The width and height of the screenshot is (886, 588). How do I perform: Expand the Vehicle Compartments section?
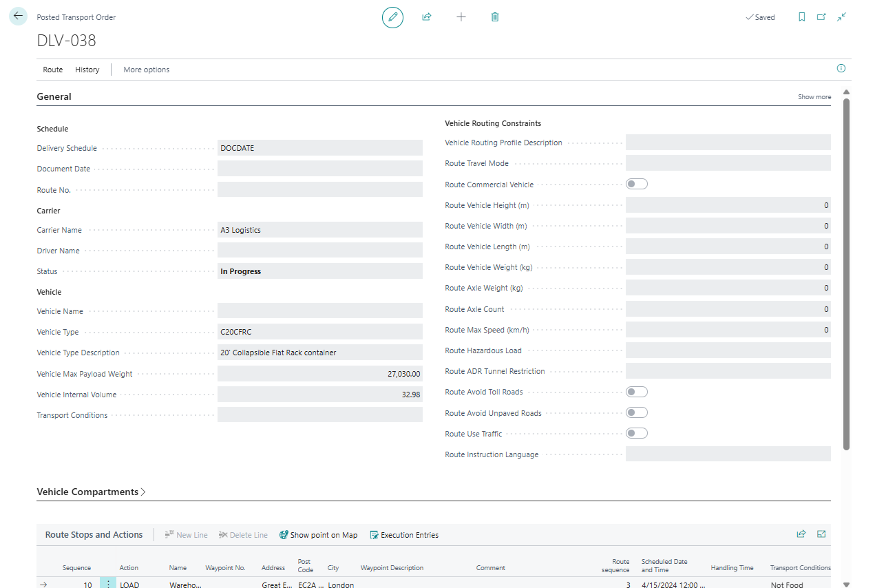(91, 492)
